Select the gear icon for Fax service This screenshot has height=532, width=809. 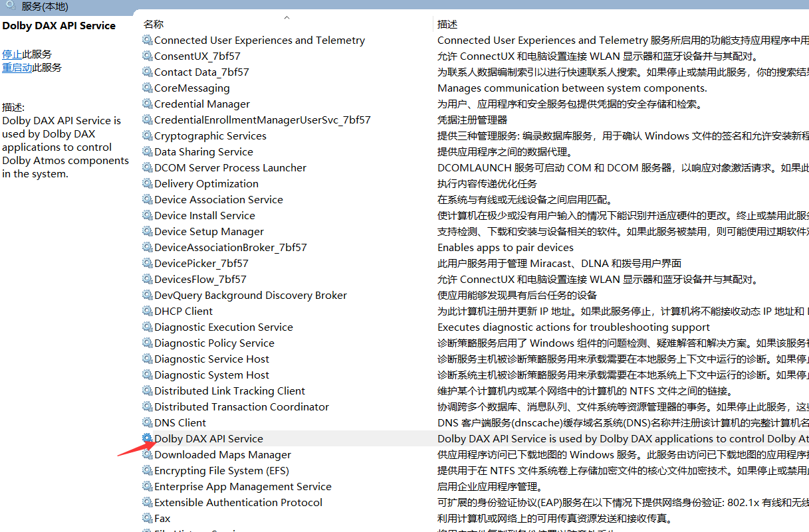pos(148,518)
